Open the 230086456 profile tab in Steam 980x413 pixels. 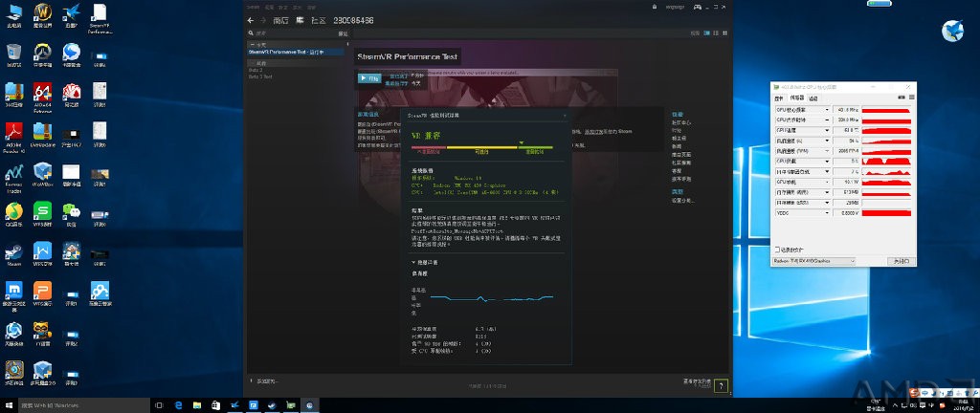tap(354, 21)
